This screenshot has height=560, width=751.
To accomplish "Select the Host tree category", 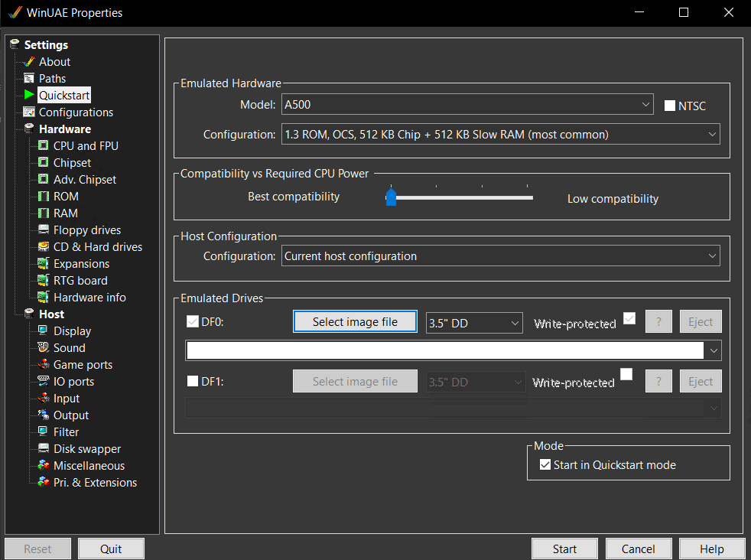I will pos(52,314).
